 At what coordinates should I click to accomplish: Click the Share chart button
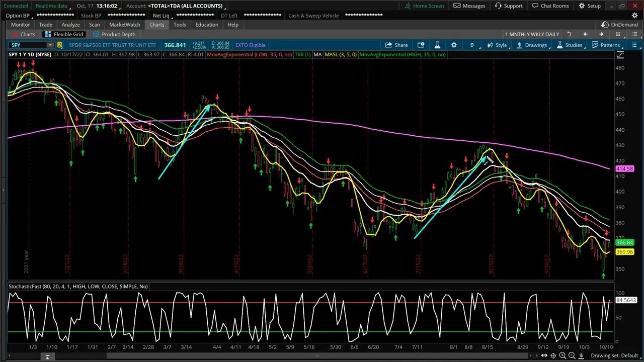point(397,45)
